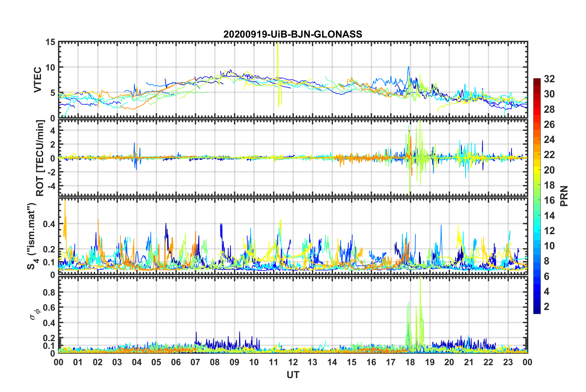Click colorbar tick label 8
Image resolution: width=586 pixels, height=392 pixels.
(547, 261)
